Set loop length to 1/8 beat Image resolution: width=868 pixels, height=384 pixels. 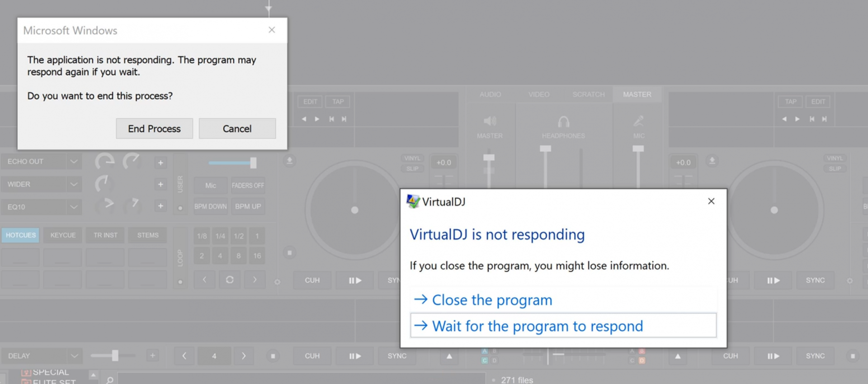[x=202, y=236]
